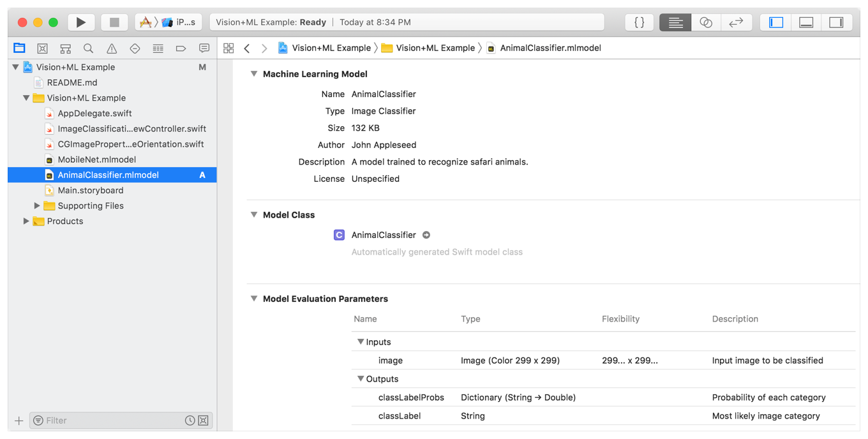Open the Library braces button
Viewport: 868px width, 439px height.
pyautogui.click(x=639, y=22)
